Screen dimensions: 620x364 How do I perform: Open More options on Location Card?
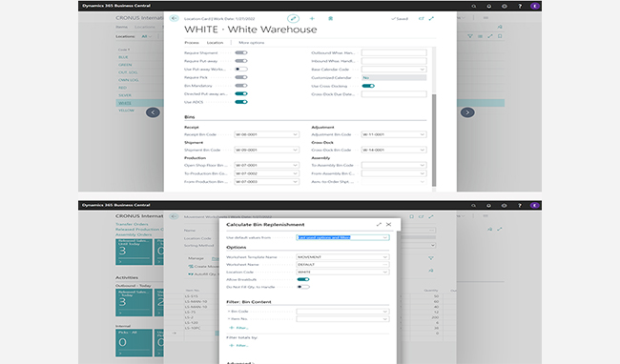(x=252, y=43)
